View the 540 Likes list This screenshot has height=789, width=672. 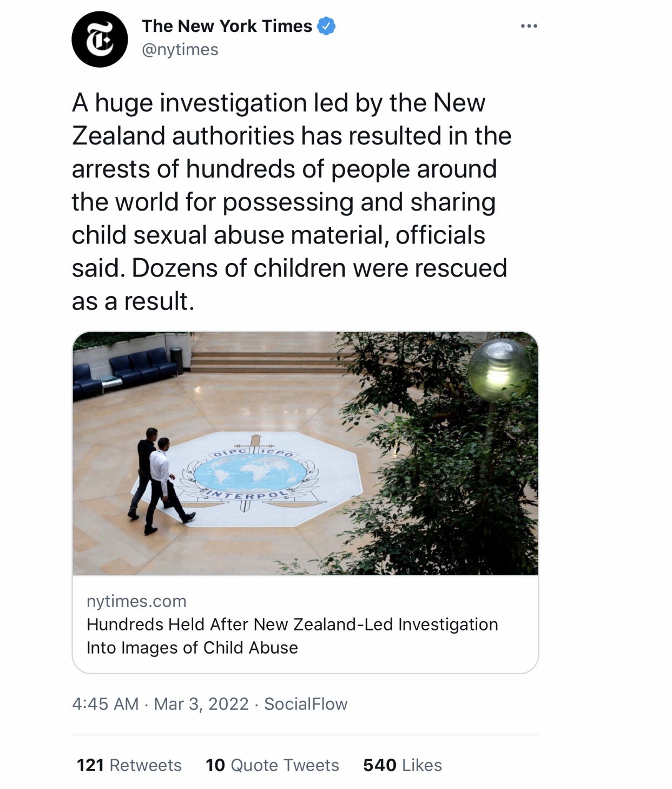coord(403,765)
